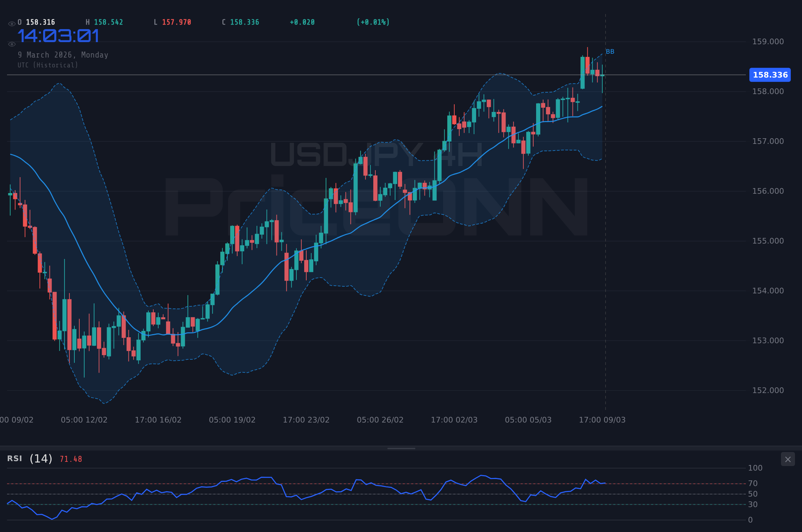Viewport: 802px width, 532px height.
Task: Grab the pane divider handle above RSI
Action: (401, 448)
